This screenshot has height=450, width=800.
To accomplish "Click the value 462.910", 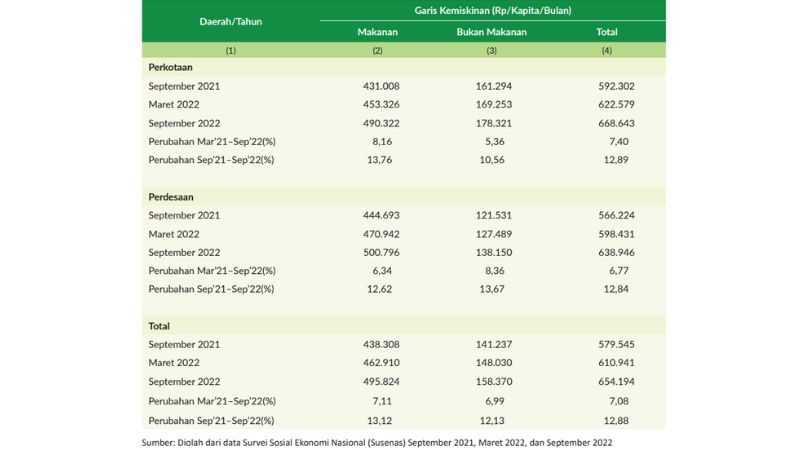I will [x=381, y=363].
